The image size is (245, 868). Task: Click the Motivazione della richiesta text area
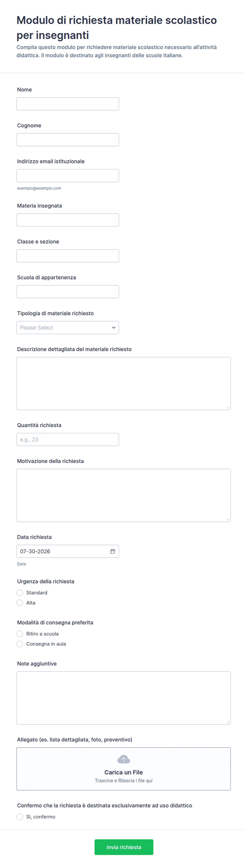pos(124,495)
